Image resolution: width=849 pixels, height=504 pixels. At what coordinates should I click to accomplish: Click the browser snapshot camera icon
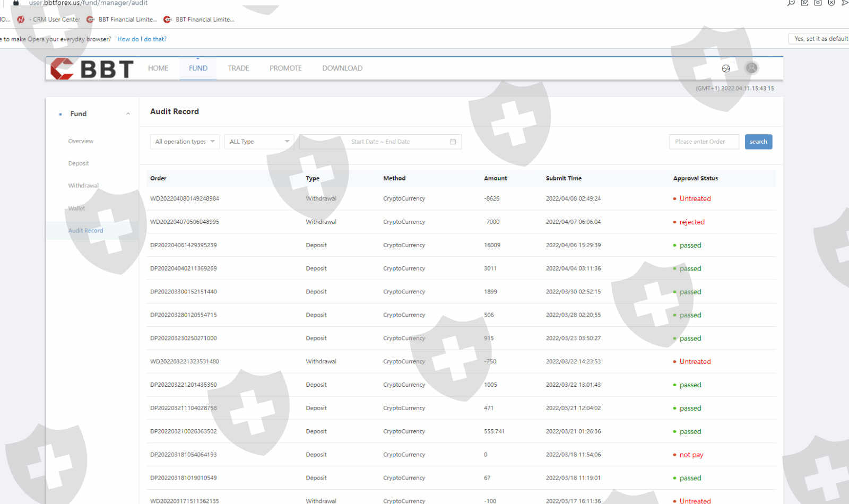tap(818, 3)
